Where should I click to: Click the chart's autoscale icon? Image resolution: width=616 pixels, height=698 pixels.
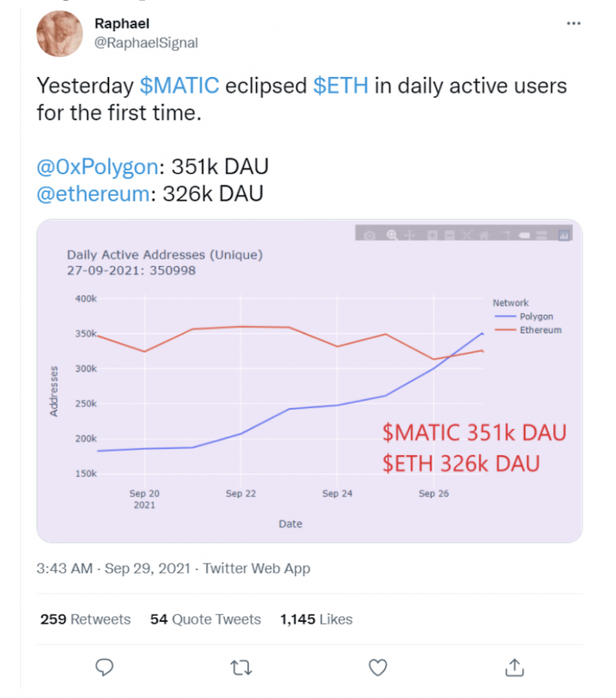click(467, 234)
